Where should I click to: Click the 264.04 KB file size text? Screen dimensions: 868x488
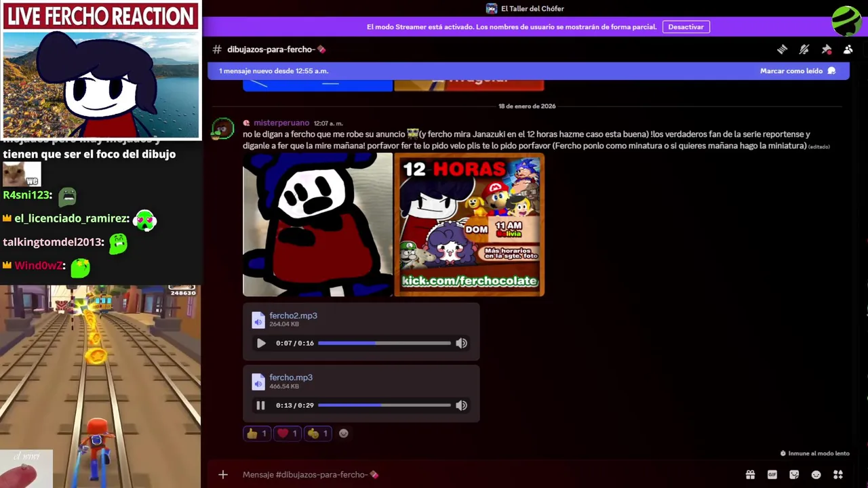[x=284, y=324]
